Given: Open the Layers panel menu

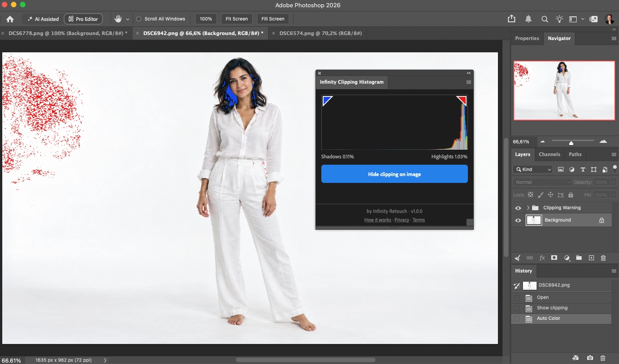Looking at the screenshot, I should 614,155.
